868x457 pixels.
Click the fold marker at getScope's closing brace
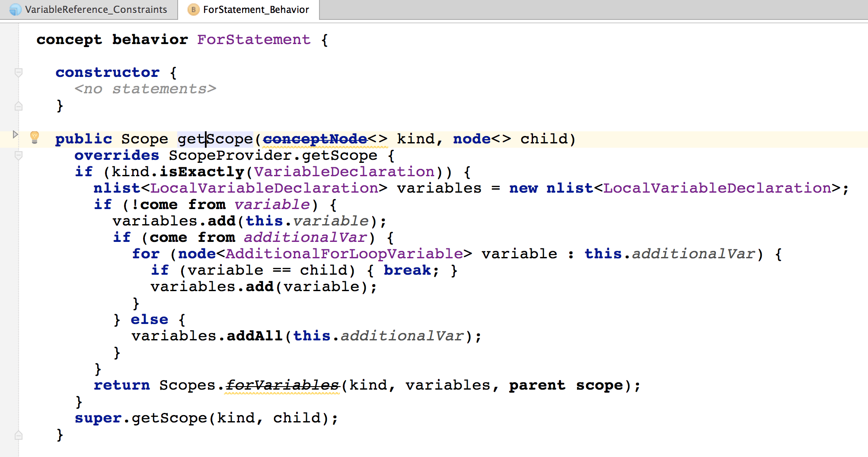click(x=18, y=435)
